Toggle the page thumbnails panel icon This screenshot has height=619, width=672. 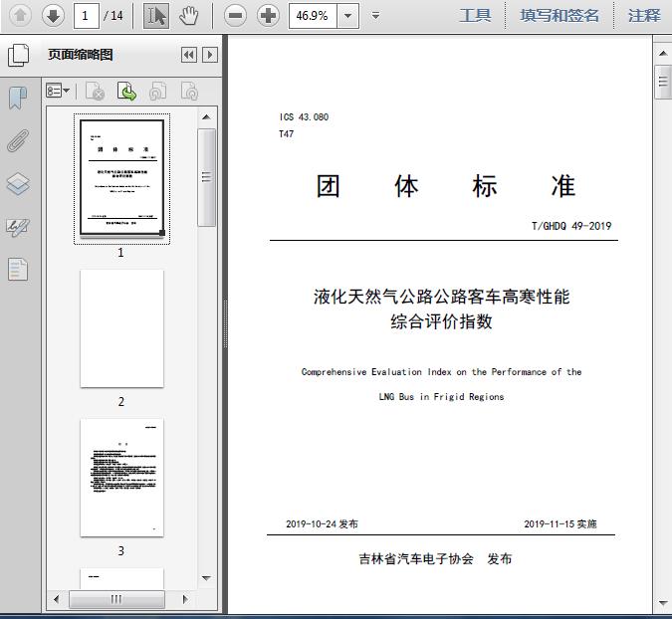(18, 56)
